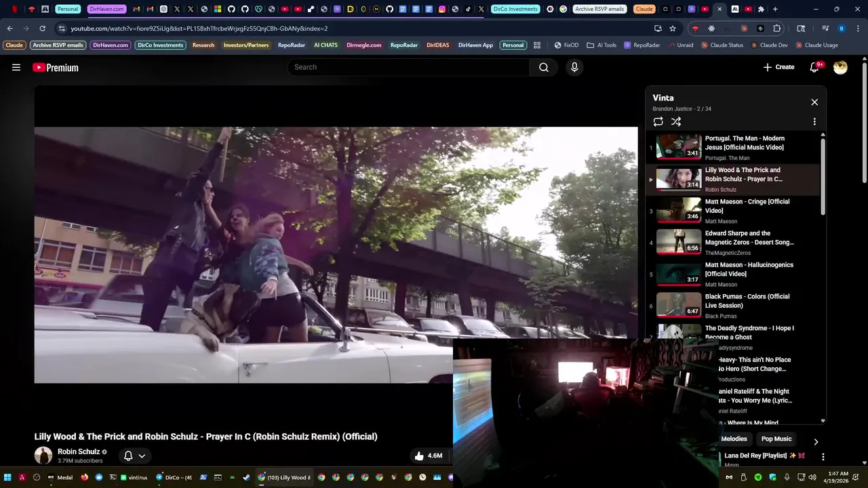Open account avatar menu

click(x=840, y=67)
